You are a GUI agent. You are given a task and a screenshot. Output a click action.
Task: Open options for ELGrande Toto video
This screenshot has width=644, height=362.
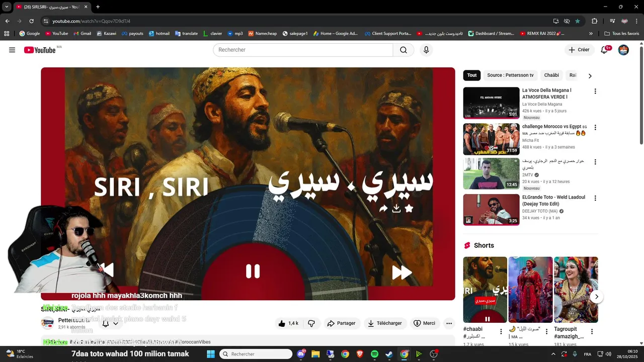point(595,199)
